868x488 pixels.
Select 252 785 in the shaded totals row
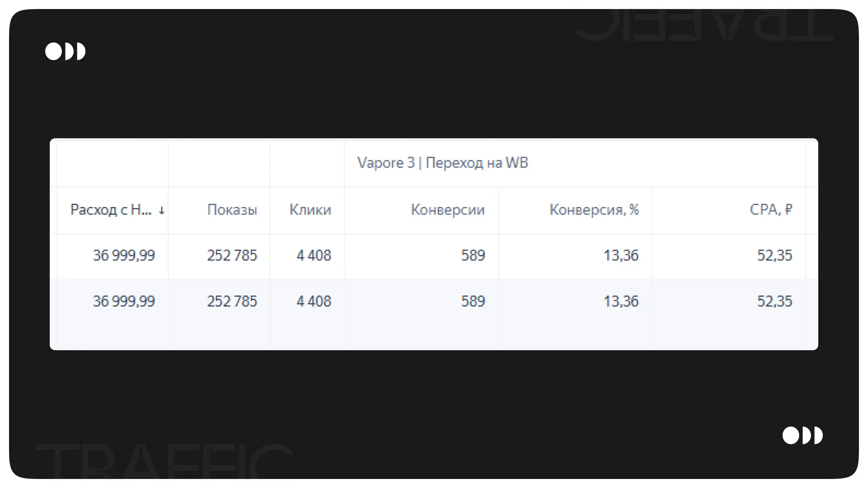[232, 301]
